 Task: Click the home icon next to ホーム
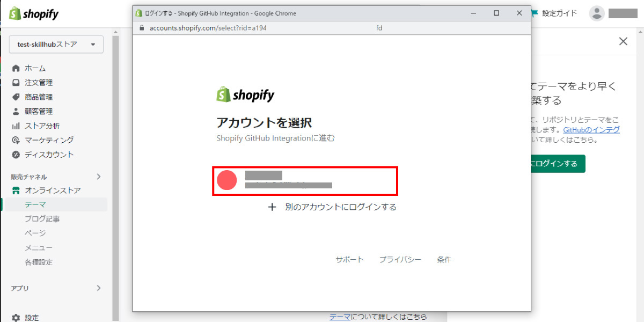(16, 68)
